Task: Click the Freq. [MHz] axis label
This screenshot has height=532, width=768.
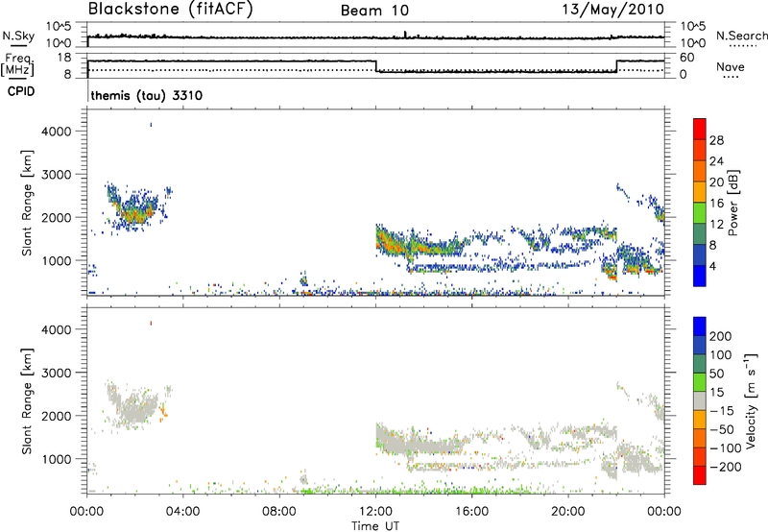Action: click(x=18, y=64)
